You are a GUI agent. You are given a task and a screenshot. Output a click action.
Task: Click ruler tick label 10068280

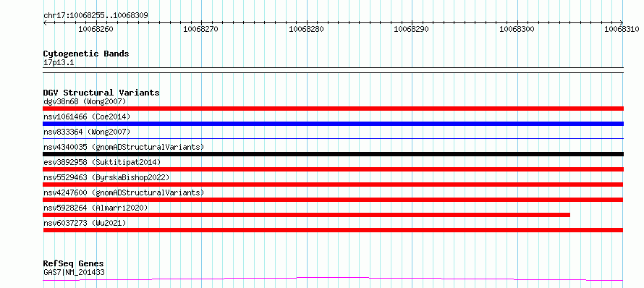tap(306, 29)
